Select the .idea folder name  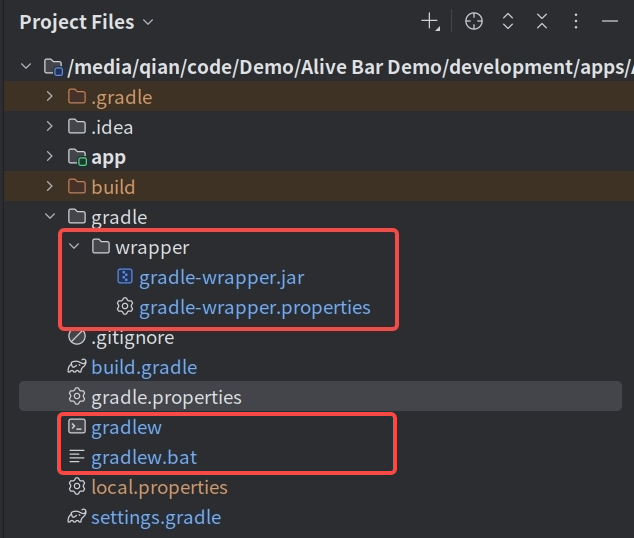point(112,127)
